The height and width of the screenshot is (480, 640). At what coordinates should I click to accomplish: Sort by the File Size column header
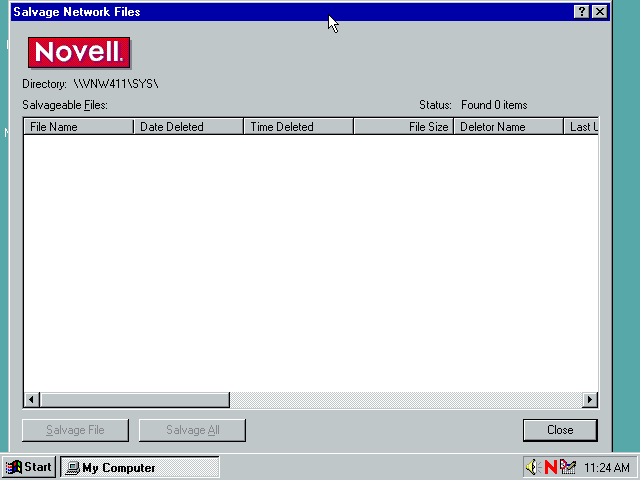[x=404, y=127]
